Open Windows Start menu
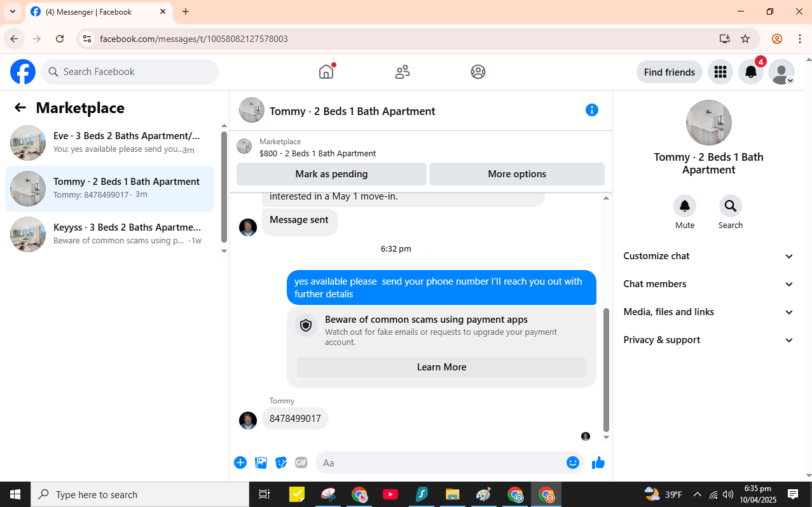The width and height of the screenshot is (812, 507). pos(15,494)
